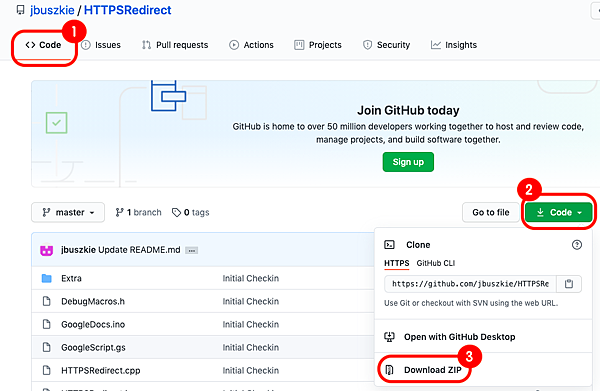Screen dimensions: 600x391
Task: Click the Extra folder icon
Action: pos(47,278)
